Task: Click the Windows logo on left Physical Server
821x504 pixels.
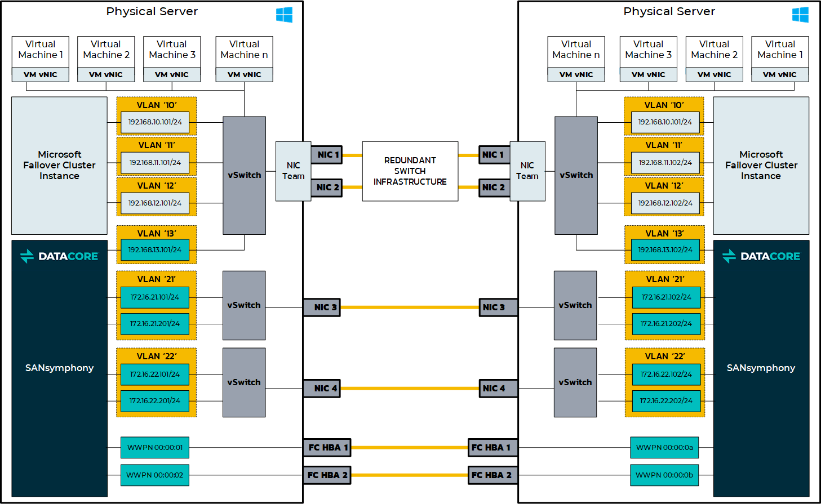Action: point(284,15)
